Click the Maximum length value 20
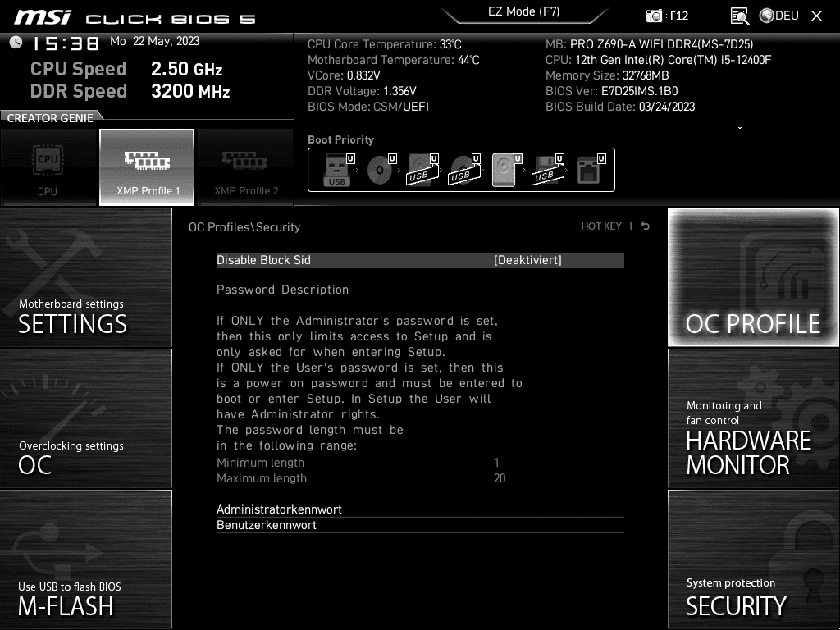This screenshot has width=840, height=630. (x=500, y=478)
